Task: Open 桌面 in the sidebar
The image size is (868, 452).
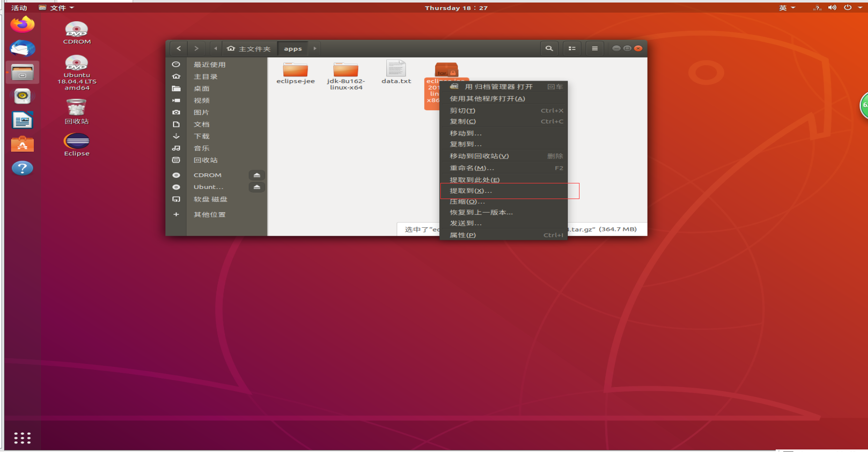Action: tap(217, 89)
